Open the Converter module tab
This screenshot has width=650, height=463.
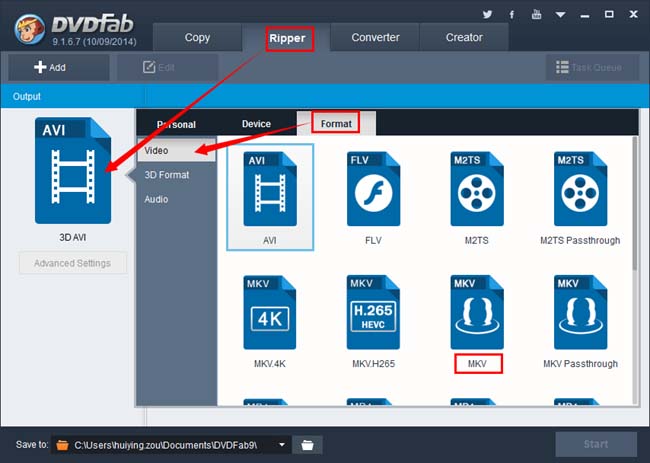coord(375,37)
